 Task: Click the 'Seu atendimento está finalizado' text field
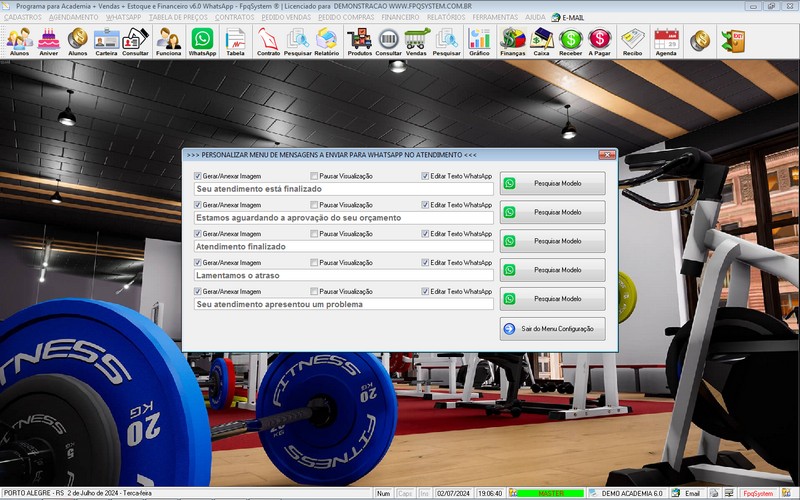pyautogui.click(x=343, y=189)
